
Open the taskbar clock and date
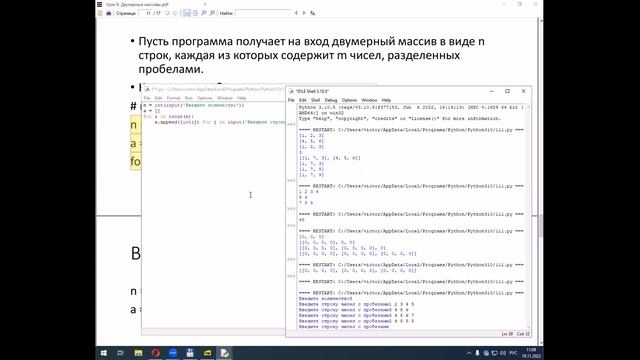(531, 353)
